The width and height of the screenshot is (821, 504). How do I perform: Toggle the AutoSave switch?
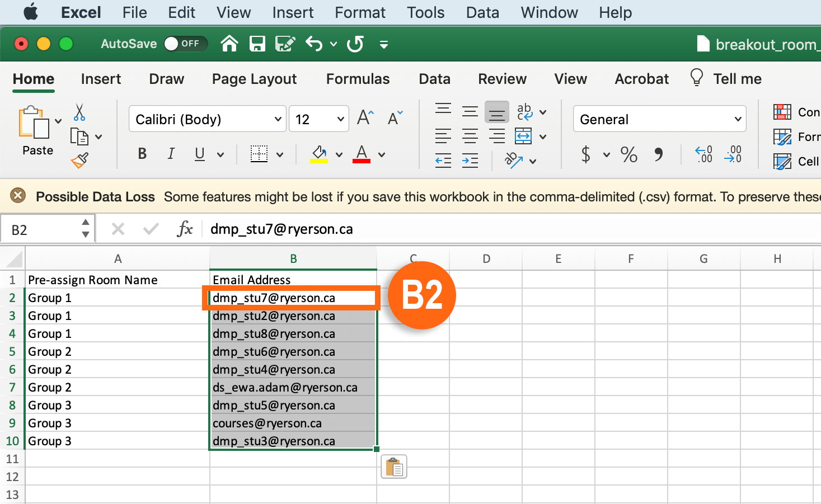coord(185,44)
